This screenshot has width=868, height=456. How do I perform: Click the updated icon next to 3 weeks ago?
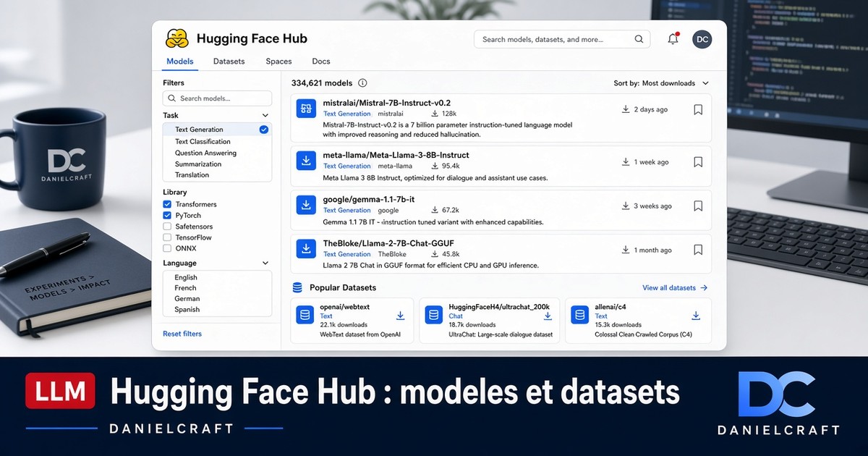click(x=626, y=206)
